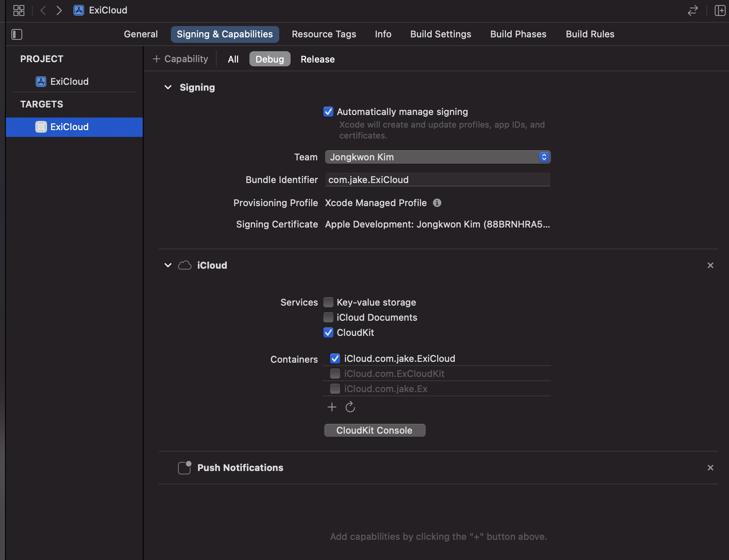Screen dimensions: 729x560
Task: Show All configurations filter
Action: 233,59
